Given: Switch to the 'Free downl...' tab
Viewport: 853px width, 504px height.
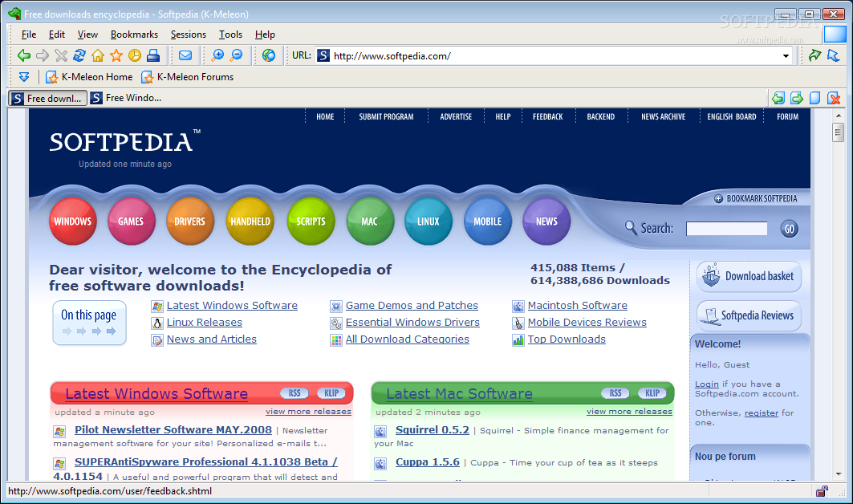Looking at the screenshot, I should pyautogui.click(x=48, y=98).
